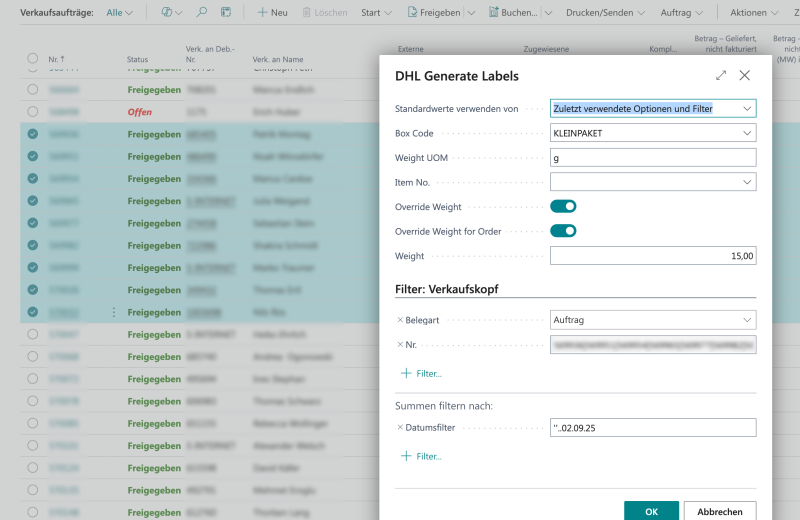
Task: Sort by the Nr. column header
Action: (56, 59)
